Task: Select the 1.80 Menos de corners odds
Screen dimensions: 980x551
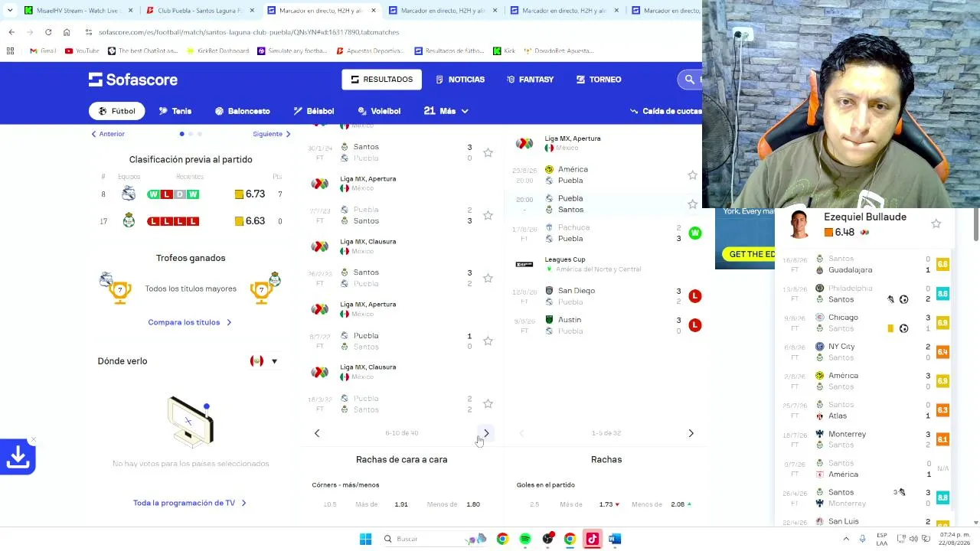Action: point(473,504)
